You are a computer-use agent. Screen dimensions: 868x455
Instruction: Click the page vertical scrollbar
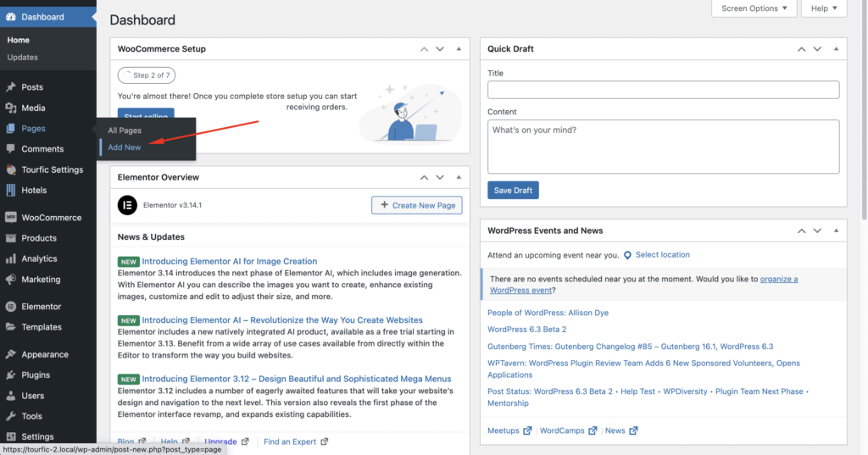tap(865, 111)
